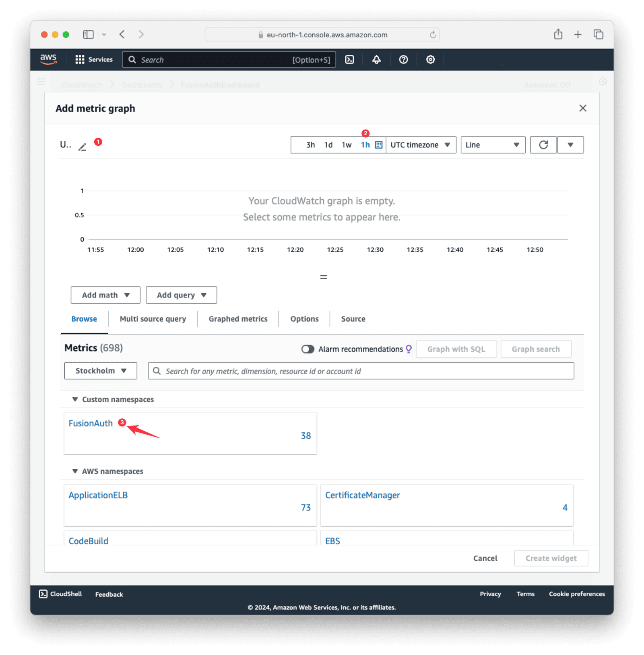
Task: Close the Add metric graph dialog
Action: [x=582, y=108]
